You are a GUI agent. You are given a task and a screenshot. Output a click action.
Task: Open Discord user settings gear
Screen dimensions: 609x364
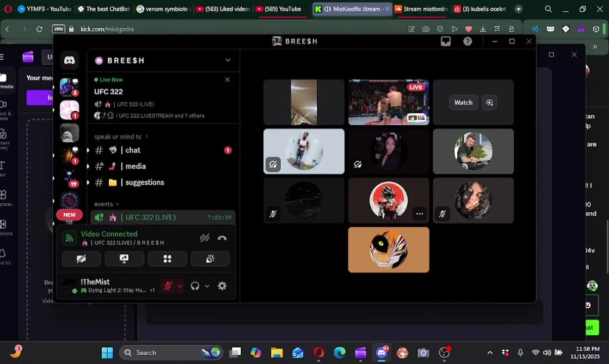pyautogui.click(x=222, y=286)
